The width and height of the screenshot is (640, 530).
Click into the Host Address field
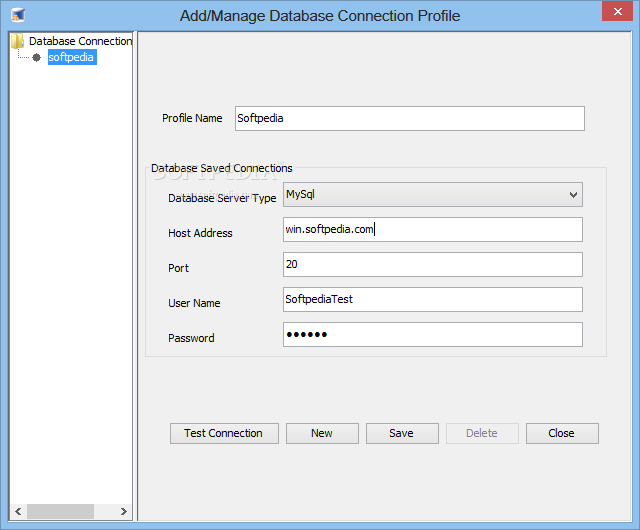[432, 230]
